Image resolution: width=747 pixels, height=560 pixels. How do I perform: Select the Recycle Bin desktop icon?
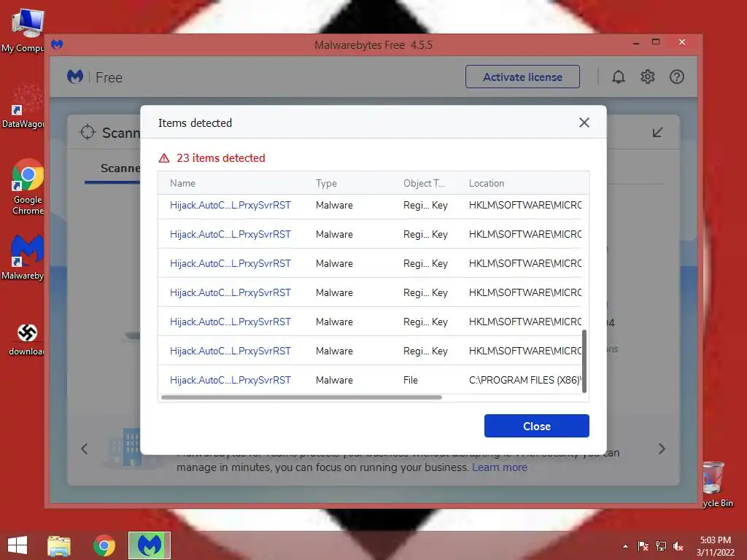click(x=716, y=484)
